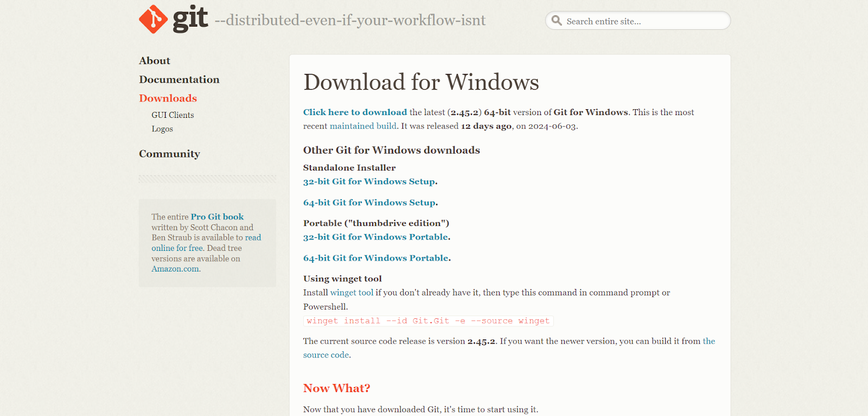Click the 'Now What?' heading
Viewport: 868px width, 416px height.
(x=336, y=388)
